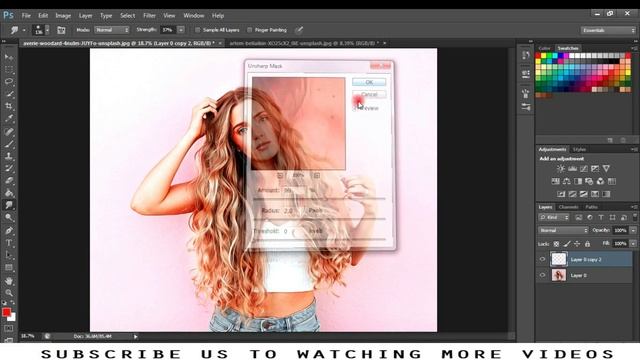Open layer blend mode Normal dropdown

563,231
